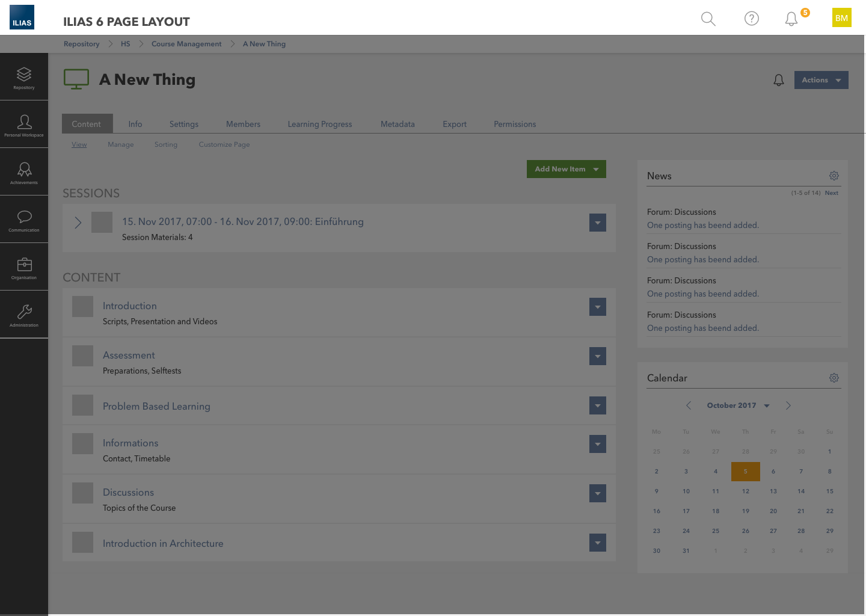The height and width of the screenshot is (616, 866).
Task: Expand the Einführung session row chevron
Action: 78,223
